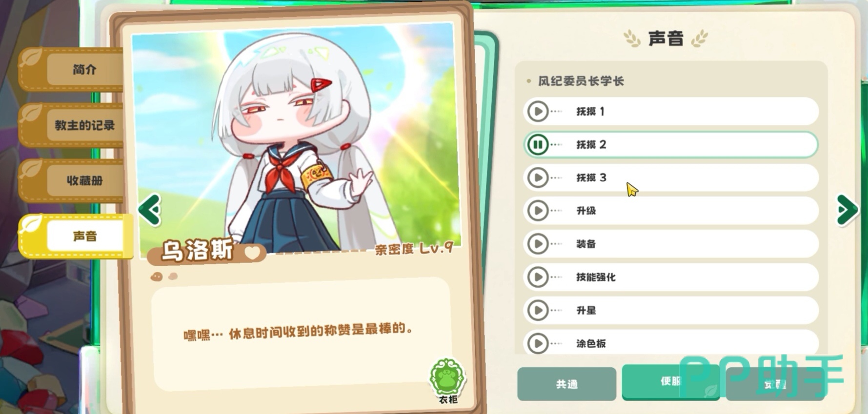Screen dimensions: 868x414
Task: Go to previous character with left arrow
Action: click(150, 210)
